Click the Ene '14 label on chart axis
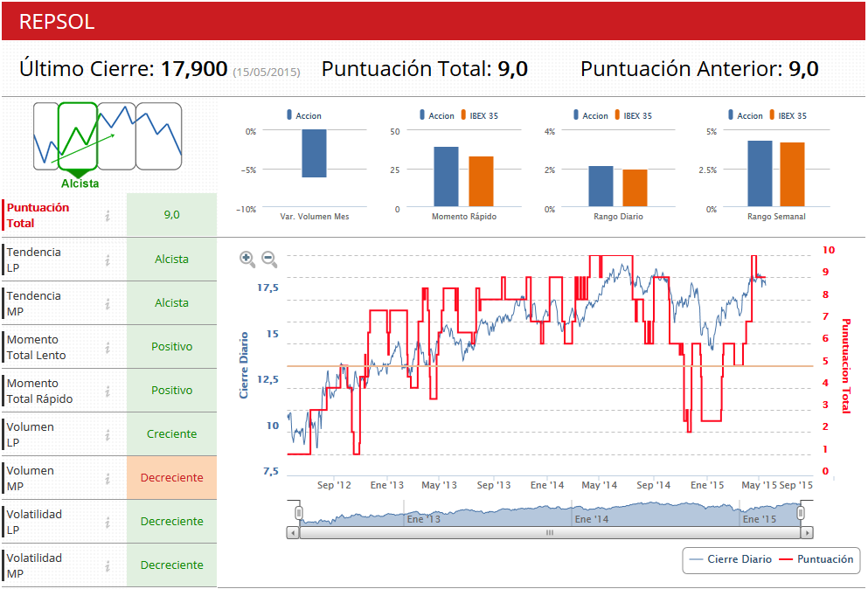 (547, 485)
